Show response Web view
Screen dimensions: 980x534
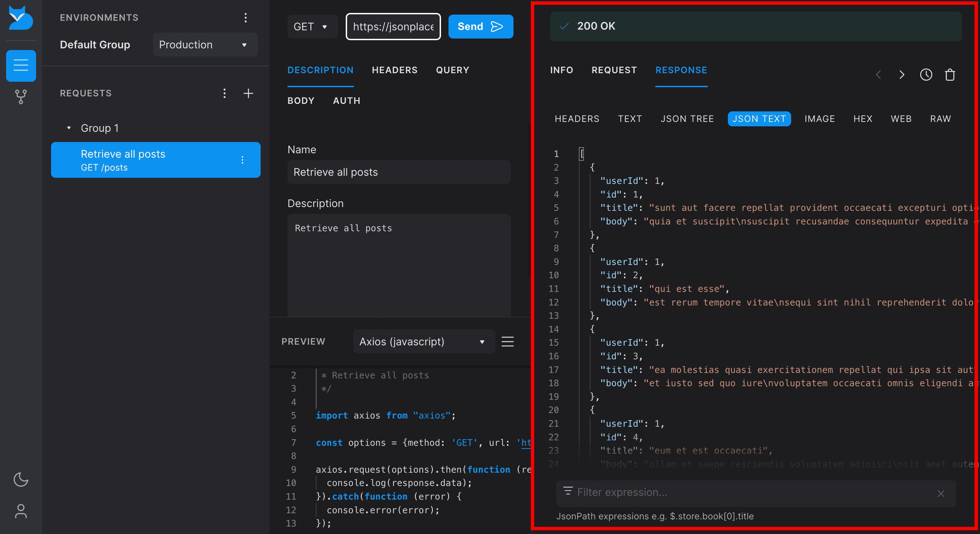pyautogui.click(x=901, y=119)
